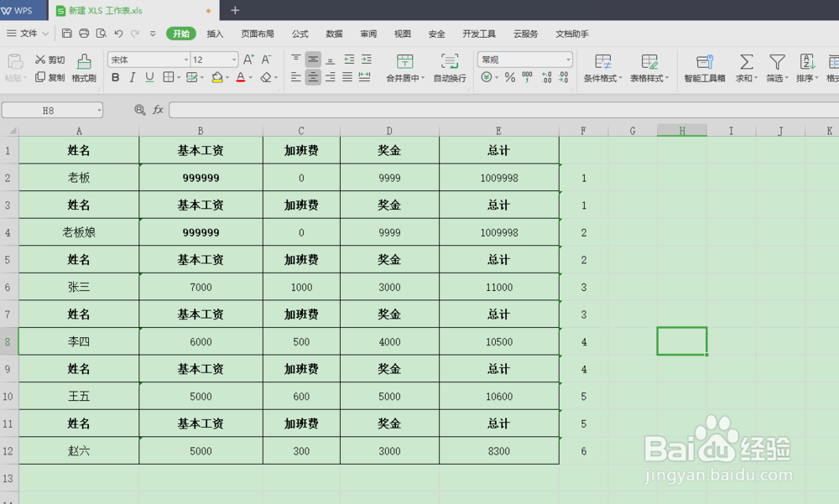This screenshot has width=839, height=504.
Task: Open the Formulas (公式) ribbon tab
Action: tap(300, 34)
